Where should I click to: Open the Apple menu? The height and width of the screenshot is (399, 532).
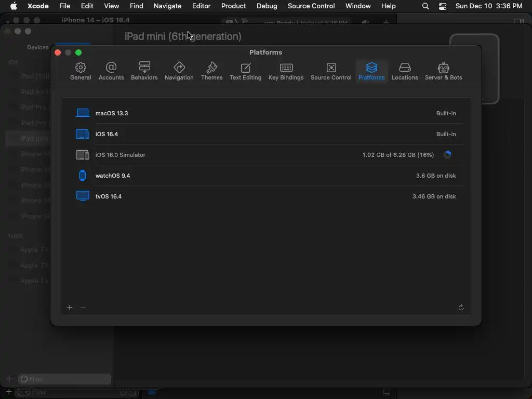[x=14, y=6]
